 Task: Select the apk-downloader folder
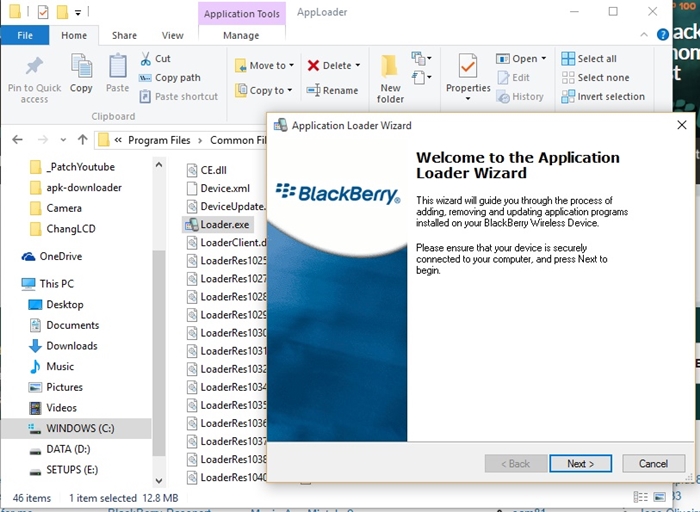pos(76,187)
